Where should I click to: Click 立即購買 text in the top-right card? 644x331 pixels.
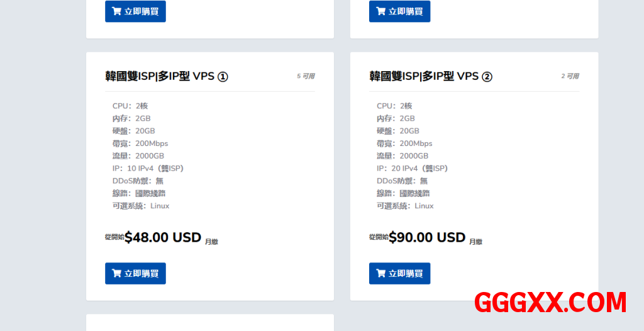tap(406, 11)
